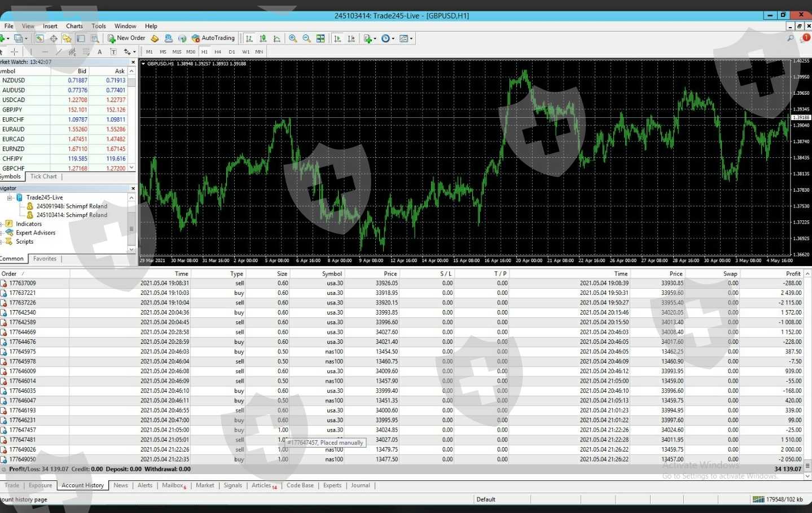This screenshot has height=513, width=812.
Task: Collapse the Trade245-Live tree node
Action: 10,198
